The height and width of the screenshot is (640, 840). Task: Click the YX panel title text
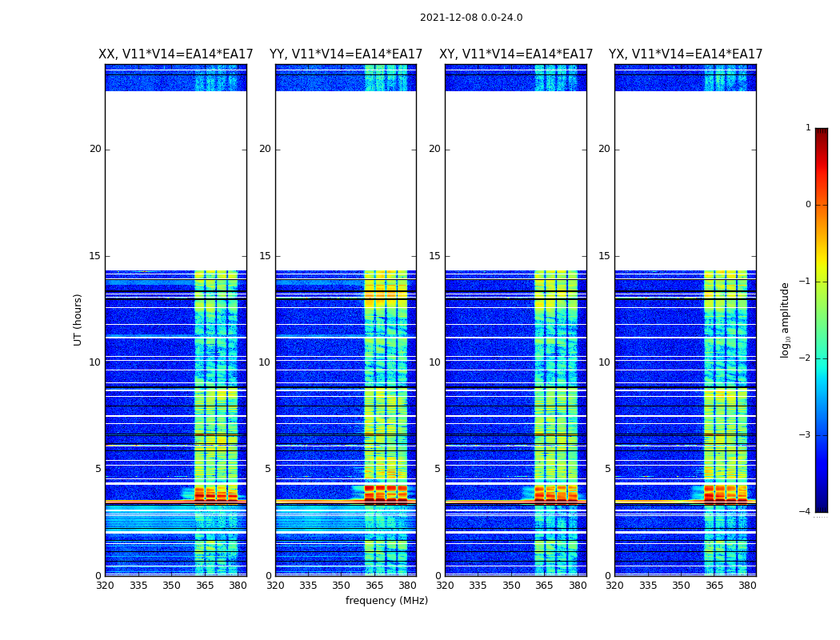pyautogui.click(x=686, y=54)
